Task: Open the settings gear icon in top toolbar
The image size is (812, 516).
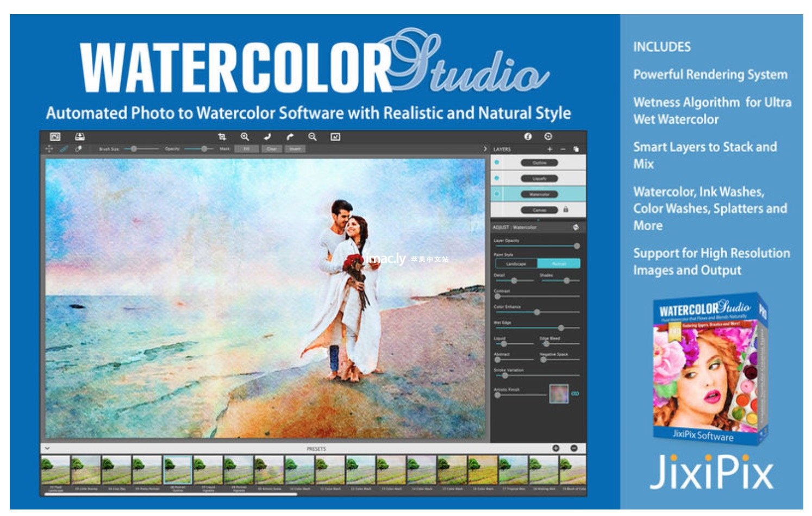Action: click(548, 136)
